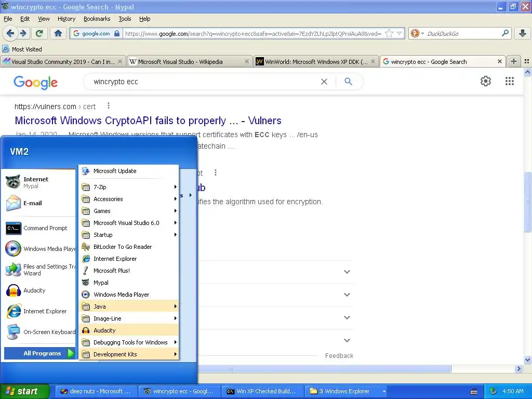532x399 pixels.
Task: Expand the Java program folder
Action: coord(129,307)
